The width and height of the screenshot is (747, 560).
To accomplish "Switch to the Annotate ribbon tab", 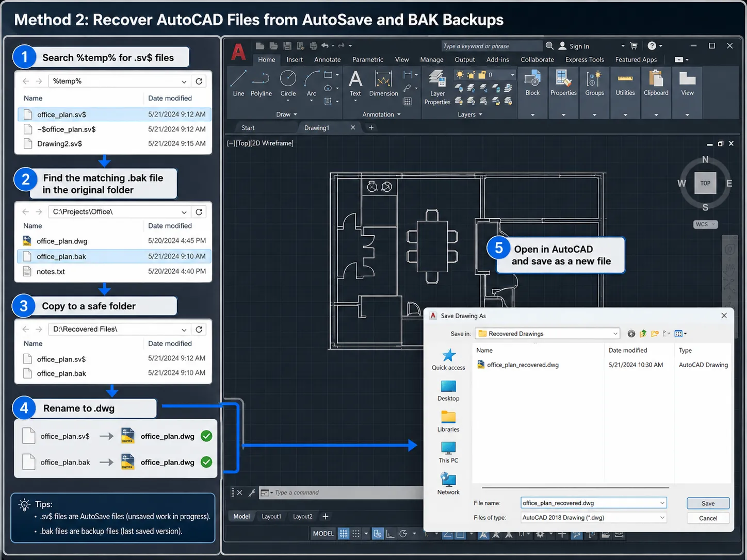I will tap(328, 60).
